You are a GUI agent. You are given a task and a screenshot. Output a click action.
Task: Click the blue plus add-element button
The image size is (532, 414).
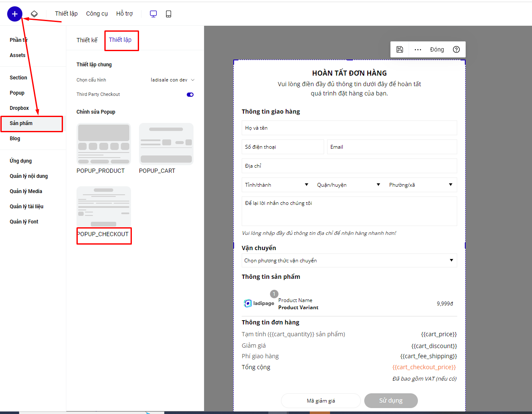point(14,14)
